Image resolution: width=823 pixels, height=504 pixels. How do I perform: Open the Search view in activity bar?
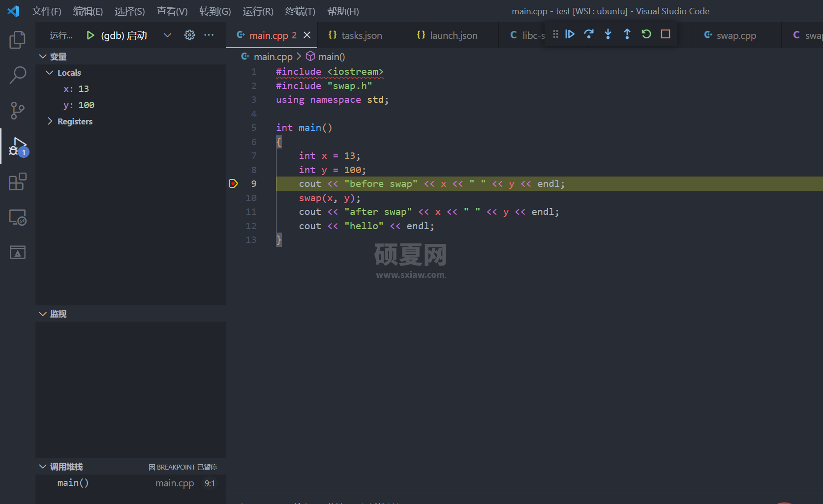tap(18, 75)
